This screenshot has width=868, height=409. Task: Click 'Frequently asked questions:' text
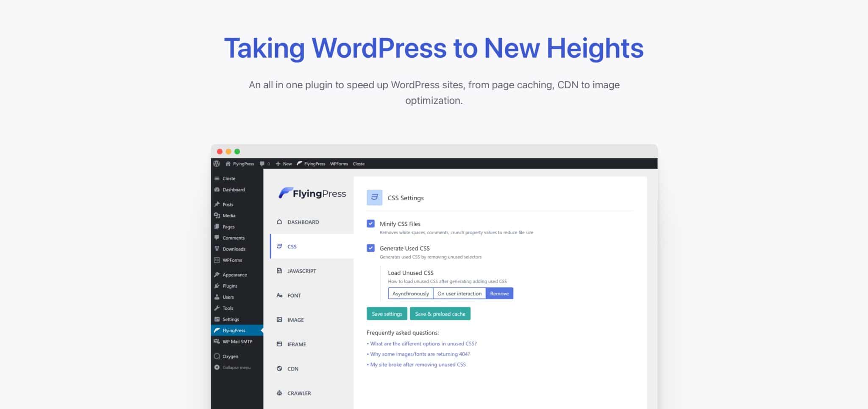403,333
